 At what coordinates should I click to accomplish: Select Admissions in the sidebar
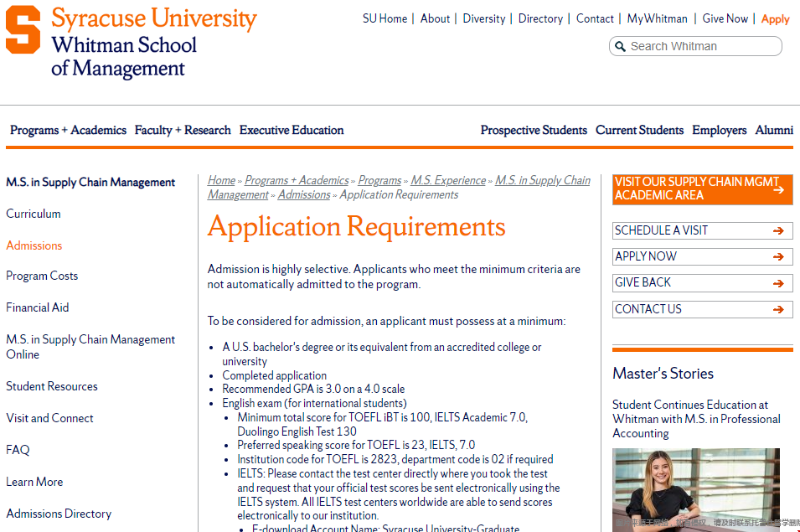pyautogui.click(x=34, y=245)
